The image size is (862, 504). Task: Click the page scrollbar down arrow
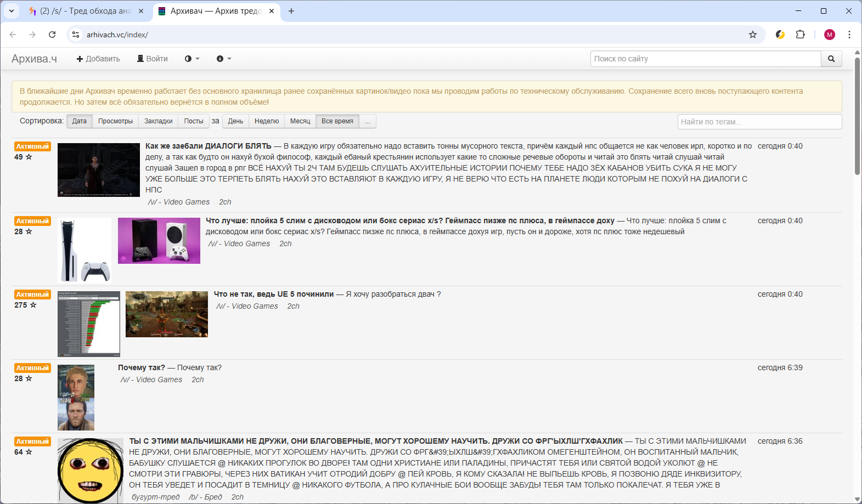[x=857, y=499]
